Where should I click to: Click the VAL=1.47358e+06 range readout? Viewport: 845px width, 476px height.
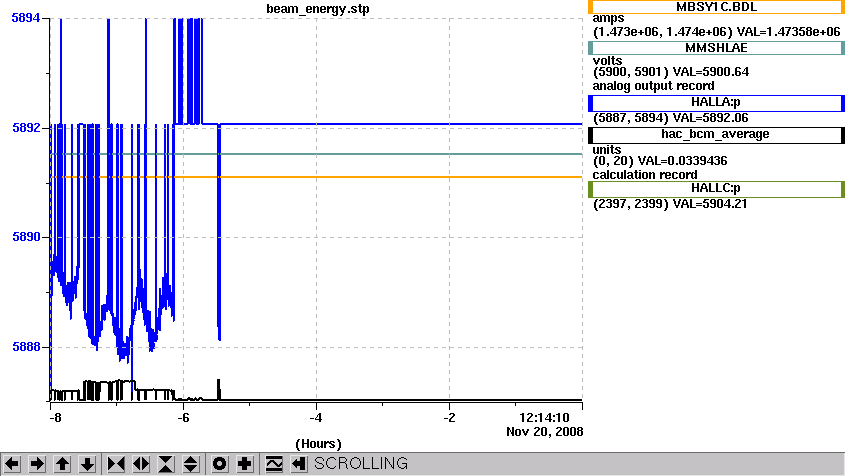click(788, 32)
